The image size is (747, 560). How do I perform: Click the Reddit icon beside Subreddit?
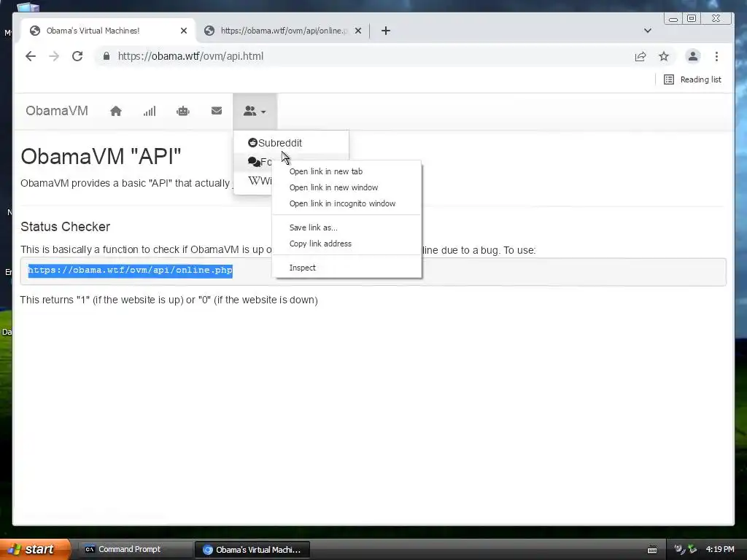pyautogui.click(x=252, y=142)
